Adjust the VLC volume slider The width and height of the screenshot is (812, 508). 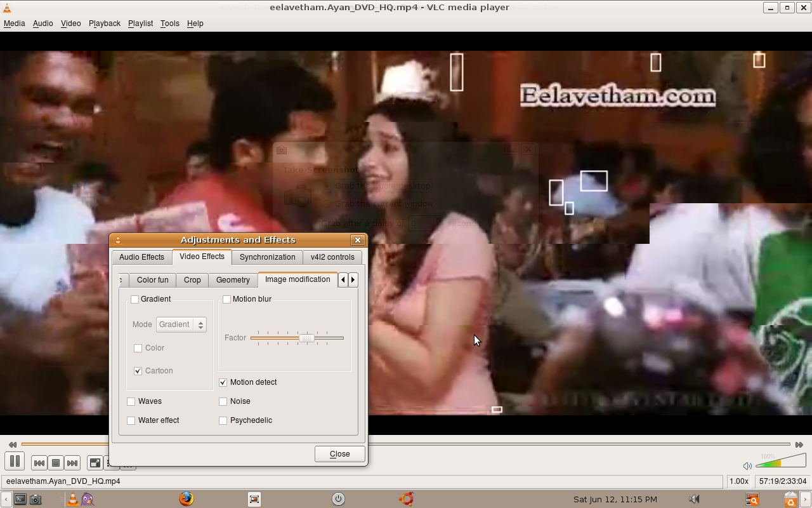(x=781, y=461)
